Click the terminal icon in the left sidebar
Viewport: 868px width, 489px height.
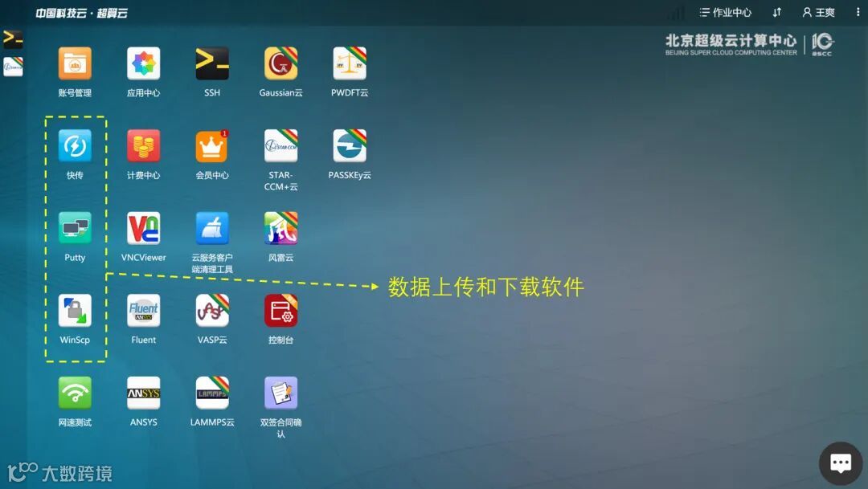[13, 39]
